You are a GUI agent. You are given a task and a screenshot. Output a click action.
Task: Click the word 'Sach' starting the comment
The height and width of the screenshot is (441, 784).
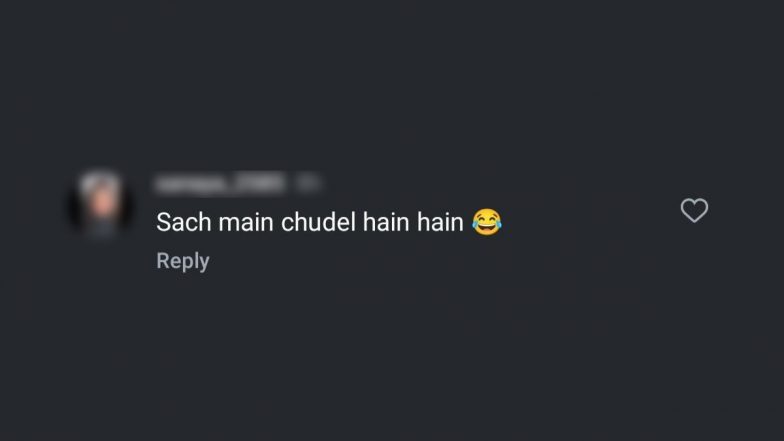(x=184, y=222)
